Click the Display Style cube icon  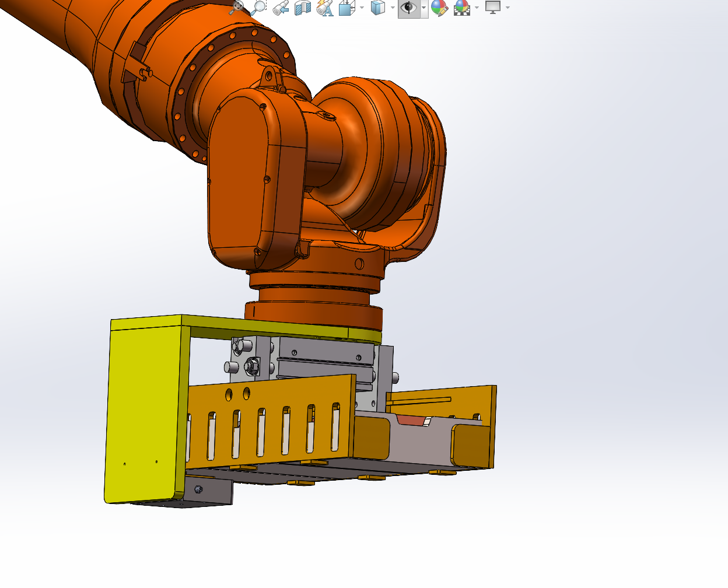point(378,8)
